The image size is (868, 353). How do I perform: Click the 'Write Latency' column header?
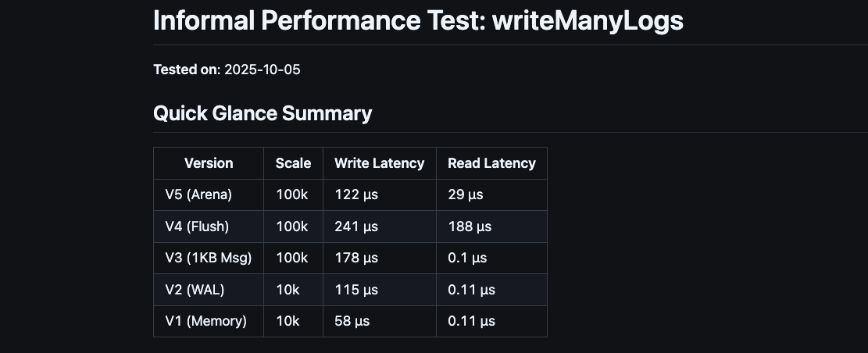coord(379,163)
